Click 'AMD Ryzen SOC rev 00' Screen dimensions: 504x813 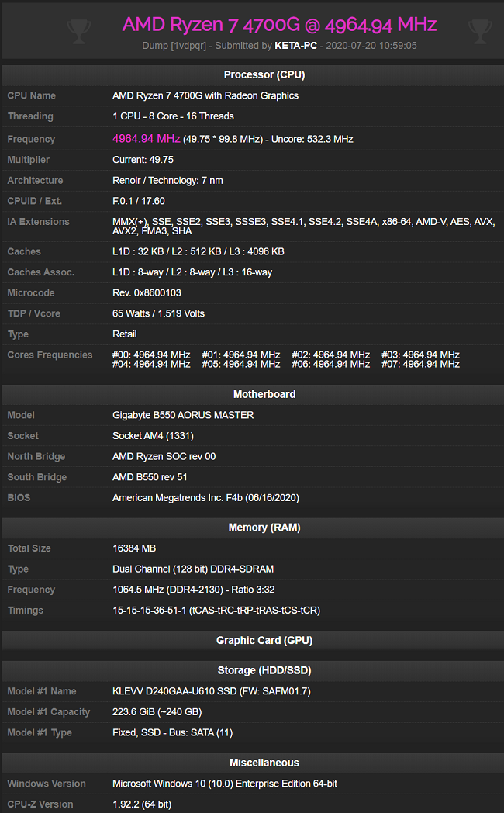click(x=164, y=457)
